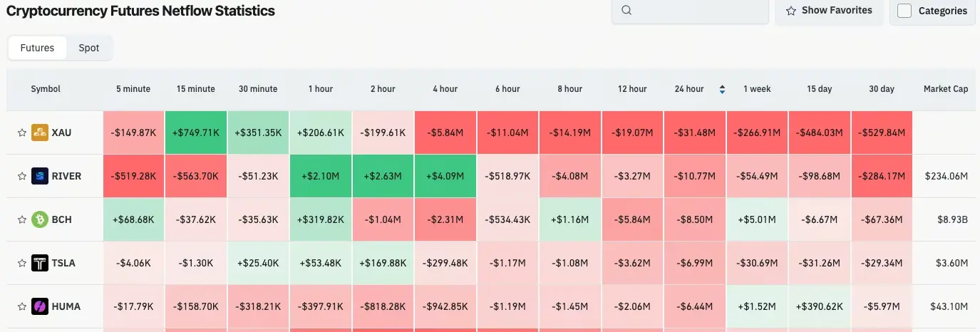
Task: Sort by the 5 minute column
Action: 133,89
